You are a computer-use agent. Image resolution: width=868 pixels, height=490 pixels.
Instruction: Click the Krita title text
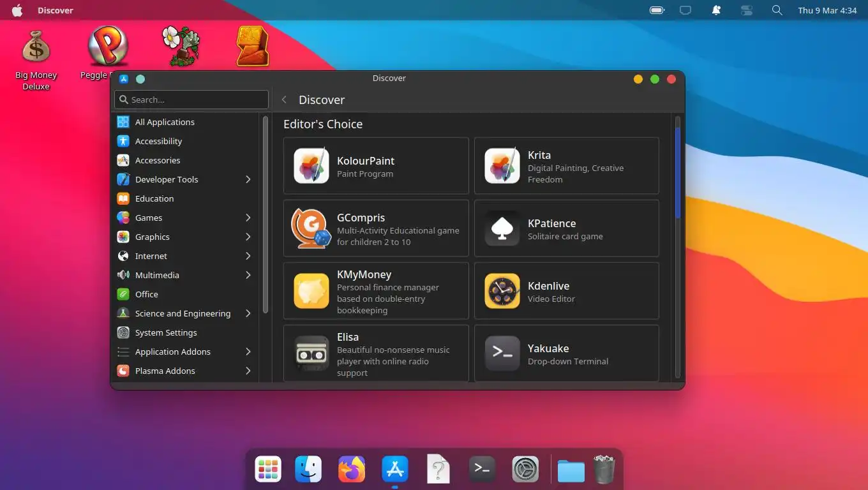click(x=539, y=155)
